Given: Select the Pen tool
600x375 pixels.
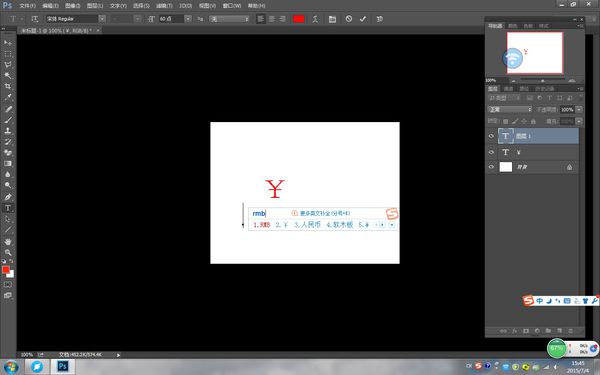Looking at the screenshot, I should pos(8,197).
